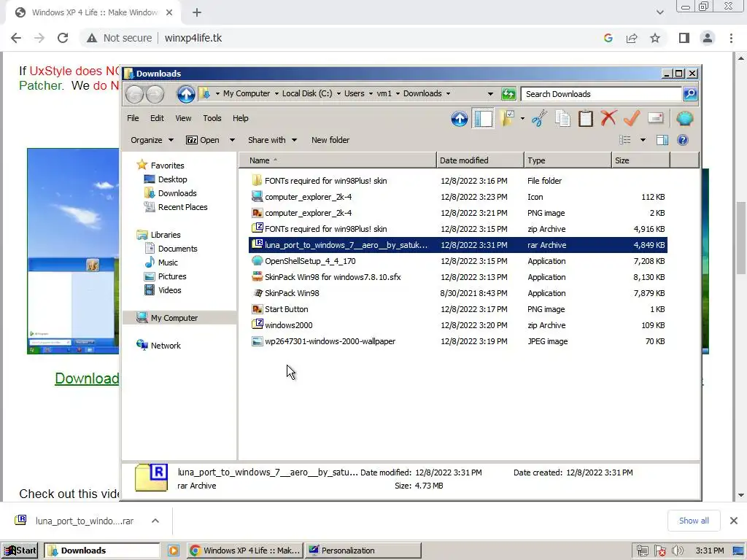The width and height of the screenshot is (747, 560).
Task: Select the windows2000 zip archive
Action: 458,325
